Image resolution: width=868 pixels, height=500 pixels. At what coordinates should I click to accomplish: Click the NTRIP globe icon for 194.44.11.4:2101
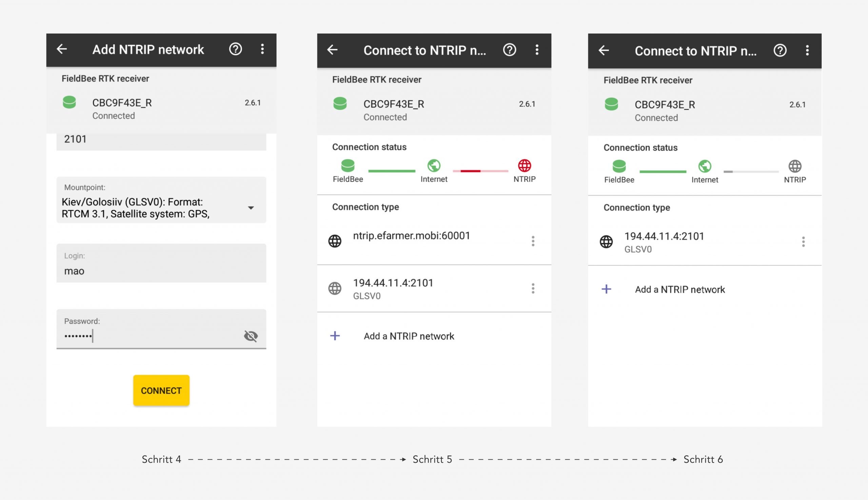click(x=335, y=288)
